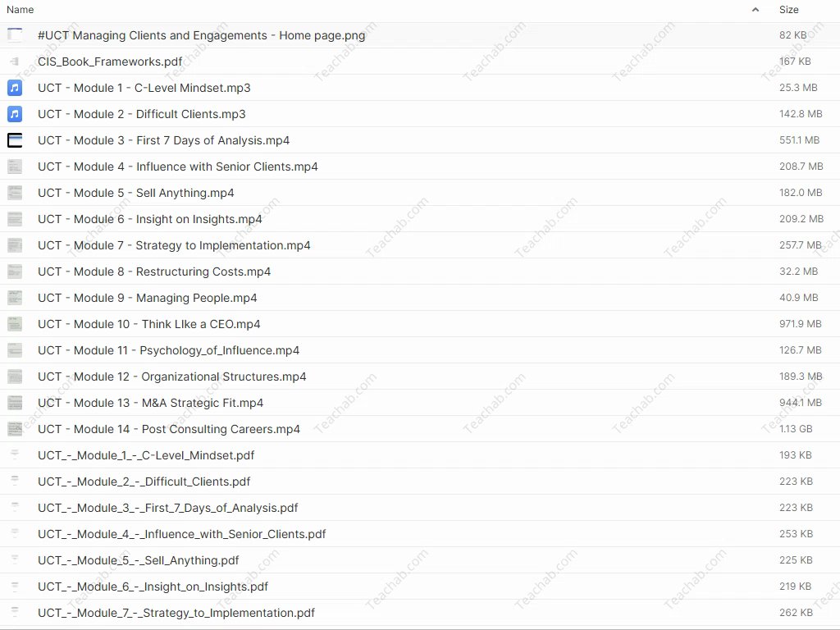The height and width of the screenshot is (630, 840).
Task: Click thumbnail icon of Module 10 Think Like a CEO
Action: pyautogui.click(x=15, y=324)
